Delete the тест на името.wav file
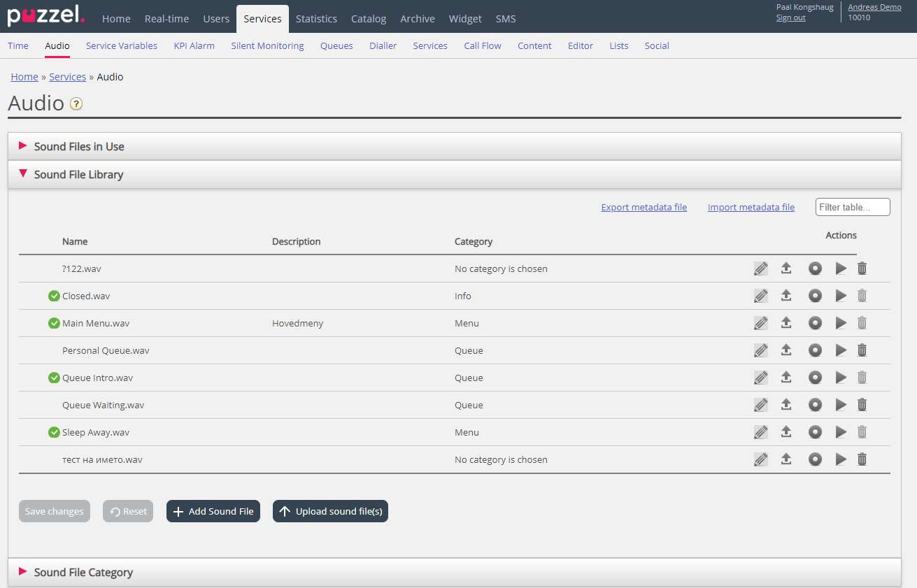Image resolution: width=917 pixels, height=588 pixels. [862, 459]
